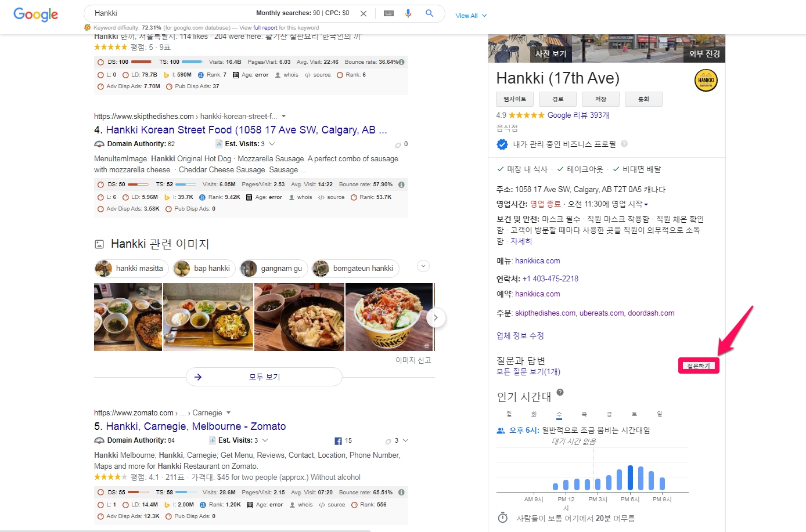Click help icon beside business profile text
This screenshot has height=532, width=806.
click(624, 143)
